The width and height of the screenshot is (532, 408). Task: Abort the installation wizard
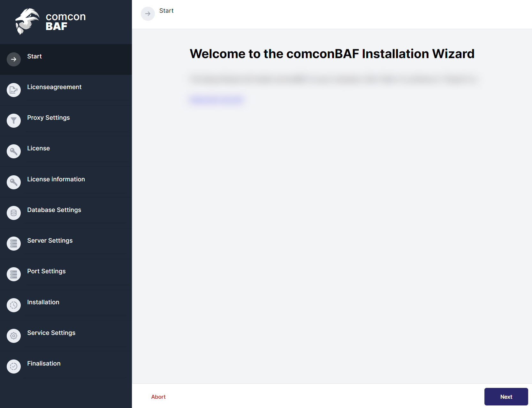158,397
